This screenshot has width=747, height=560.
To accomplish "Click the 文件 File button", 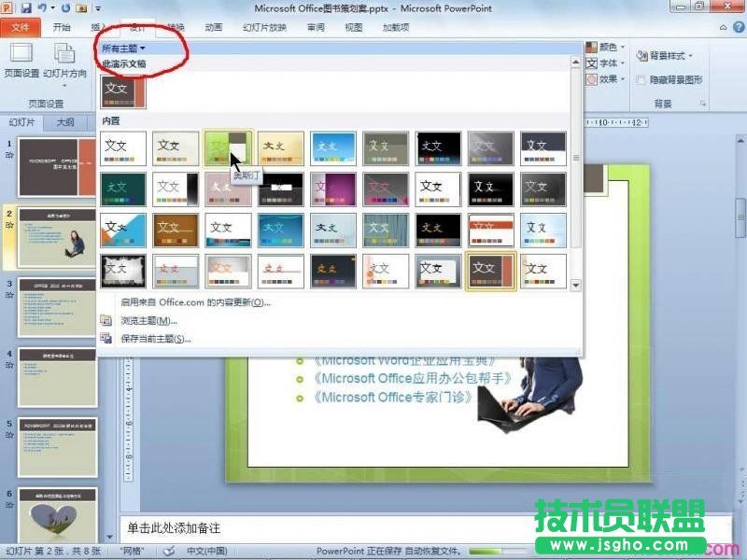I will (21, 26).
